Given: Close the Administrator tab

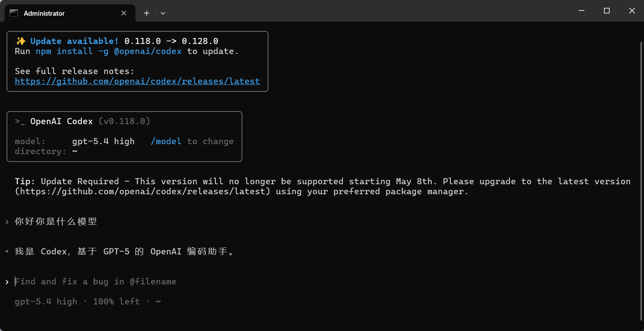Looking at the screenshot, I should (124, 13).
